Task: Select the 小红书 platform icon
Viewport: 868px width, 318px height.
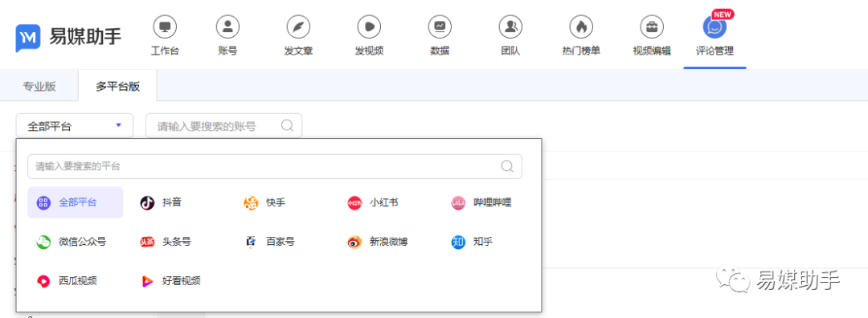Action: [x=354, y=202]
